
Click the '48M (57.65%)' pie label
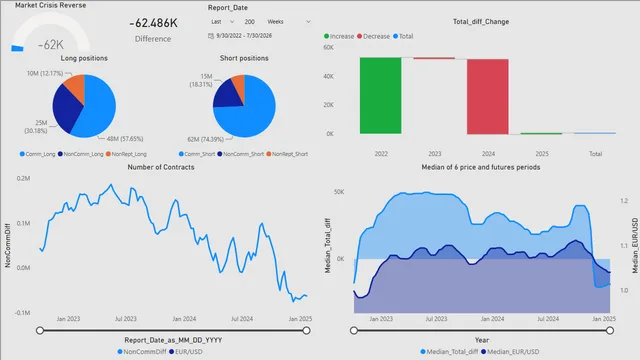coord(125,139)
